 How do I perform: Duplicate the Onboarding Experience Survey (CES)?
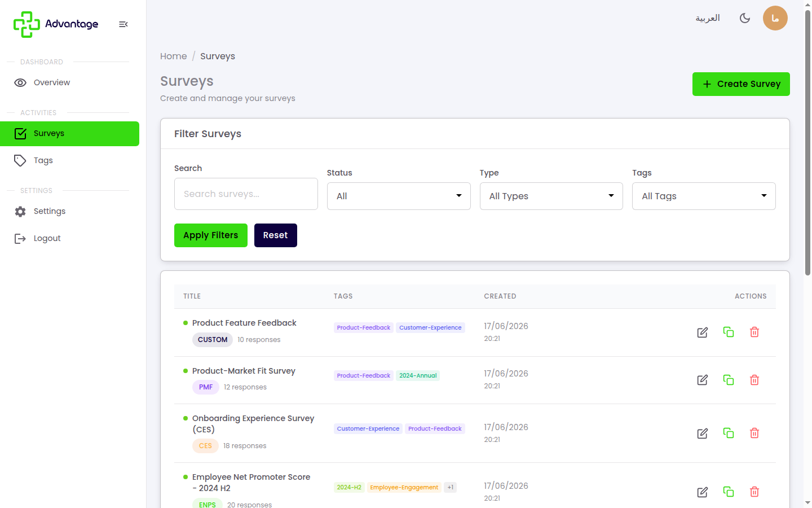tap(729, 433)
